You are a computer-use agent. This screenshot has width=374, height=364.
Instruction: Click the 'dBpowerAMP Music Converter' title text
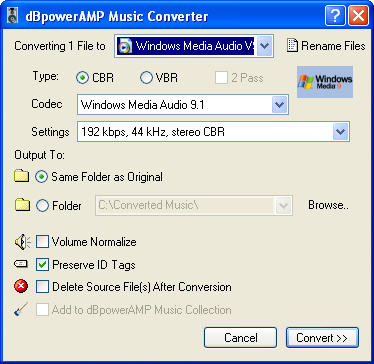(117, 16)
